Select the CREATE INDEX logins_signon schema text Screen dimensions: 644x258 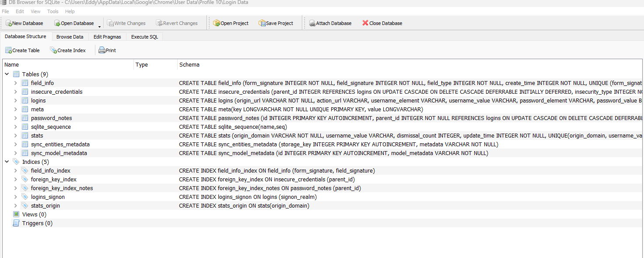(248, 197)
